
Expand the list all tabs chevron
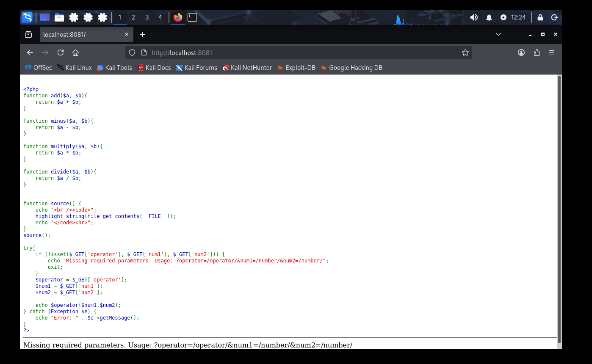click(498, 34)
